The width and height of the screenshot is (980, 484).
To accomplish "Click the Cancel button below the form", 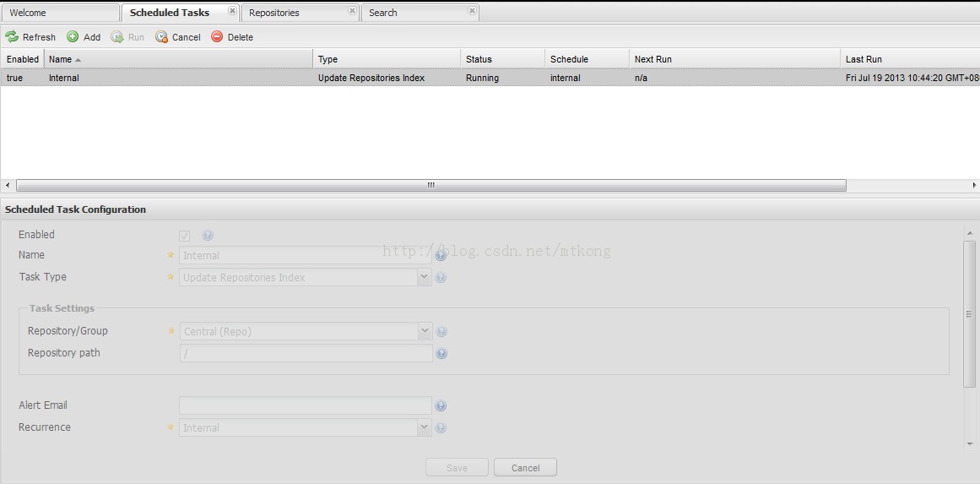I will pyautogui.click(x=525, y=468).
